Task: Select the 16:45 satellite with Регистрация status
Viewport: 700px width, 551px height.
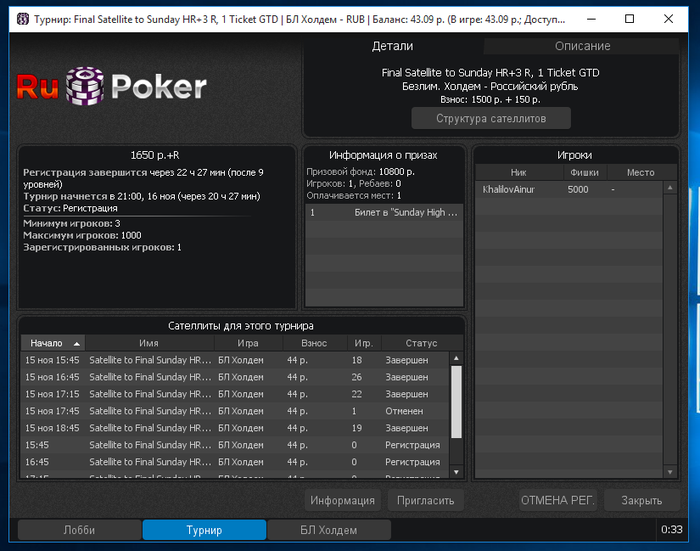Action: (235, 462)
